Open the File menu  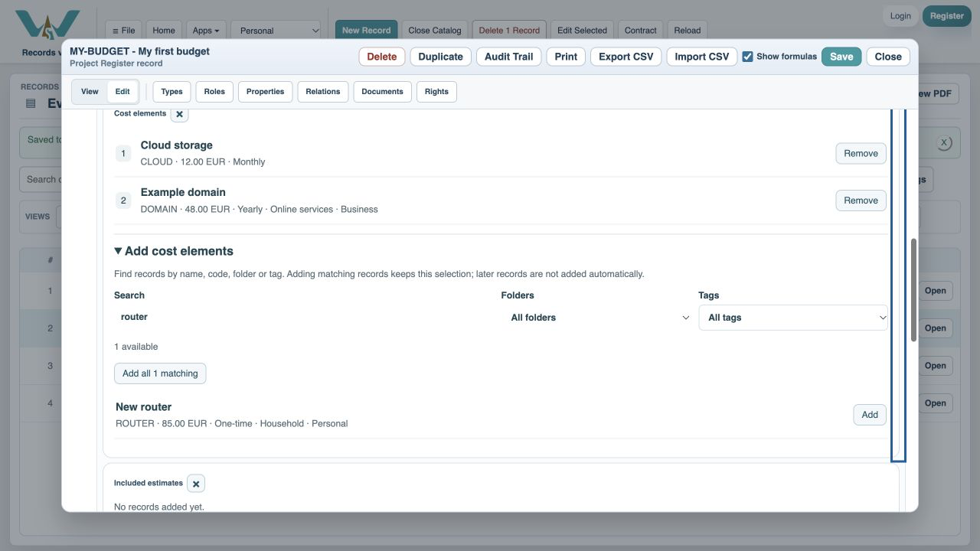pyautogui.click(x=123, y=31)
